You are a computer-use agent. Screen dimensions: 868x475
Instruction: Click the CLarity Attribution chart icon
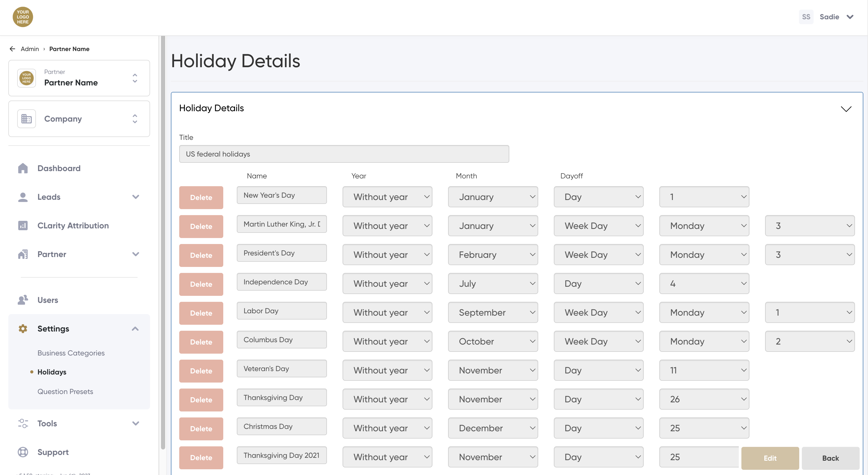(23, 226)
